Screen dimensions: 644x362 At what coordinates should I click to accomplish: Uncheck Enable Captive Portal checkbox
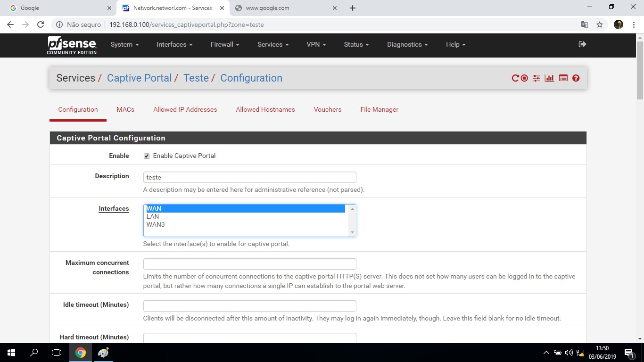[147, 156]
